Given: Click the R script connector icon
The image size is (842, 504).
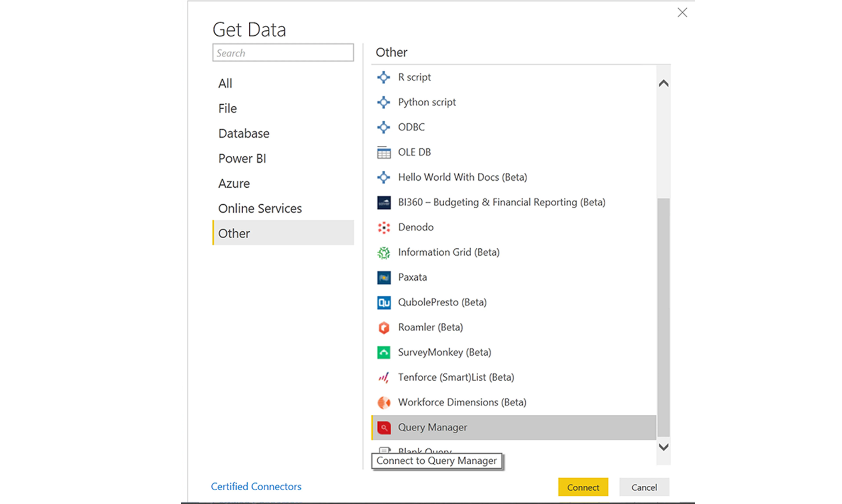Looking at the screenshot, I should pos(384,77).
